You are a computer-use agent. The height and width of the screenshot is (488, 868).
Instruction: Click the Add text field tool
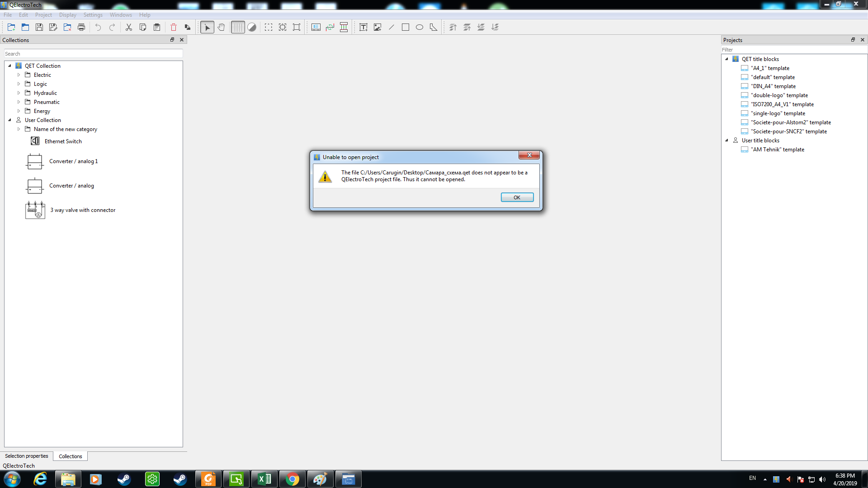(x=363, y=27)
